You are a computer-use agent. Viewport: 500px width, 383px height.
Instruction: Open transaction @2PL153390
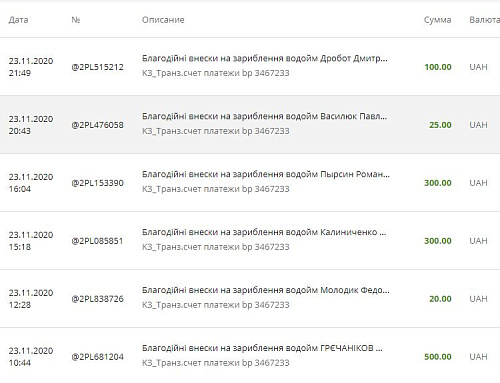point(97,183)
